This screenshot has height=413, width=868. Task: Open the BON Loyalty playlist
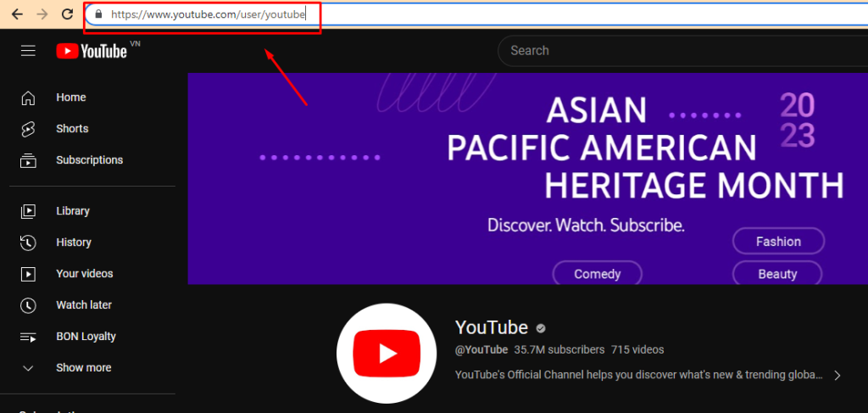(x=86, y=337)
